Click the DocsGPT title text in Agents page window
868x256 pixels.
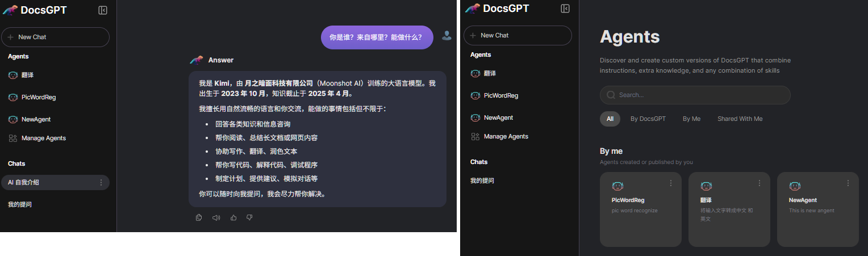pyautogui.click(x=506, y=8)
